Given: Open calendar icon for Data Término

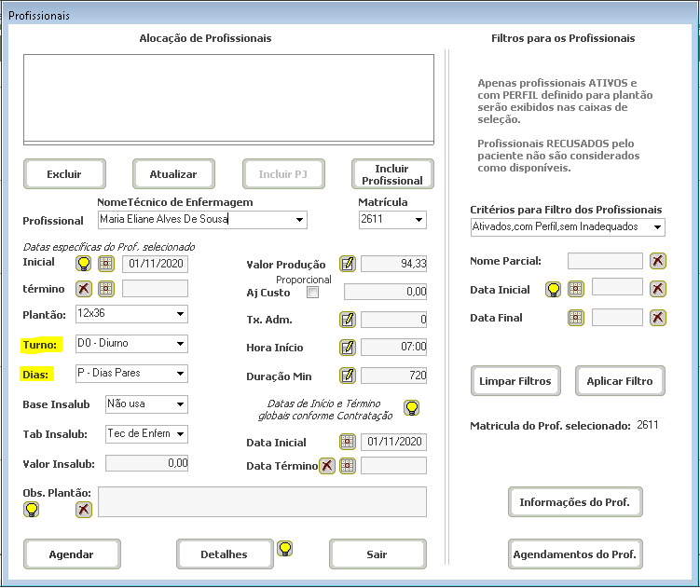Looking at the screenshot, I should point(348,466).
